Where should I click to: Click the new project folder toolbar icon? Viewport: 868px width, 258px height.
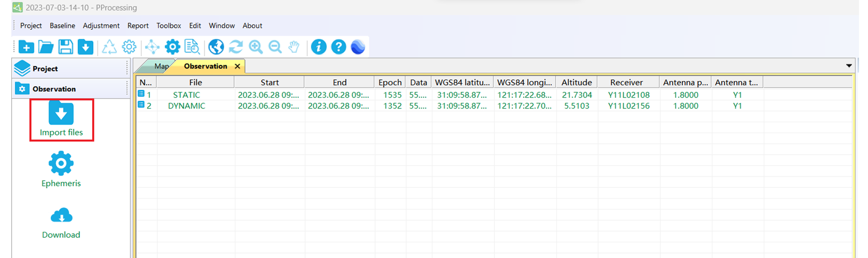click(x=26, y=47)
